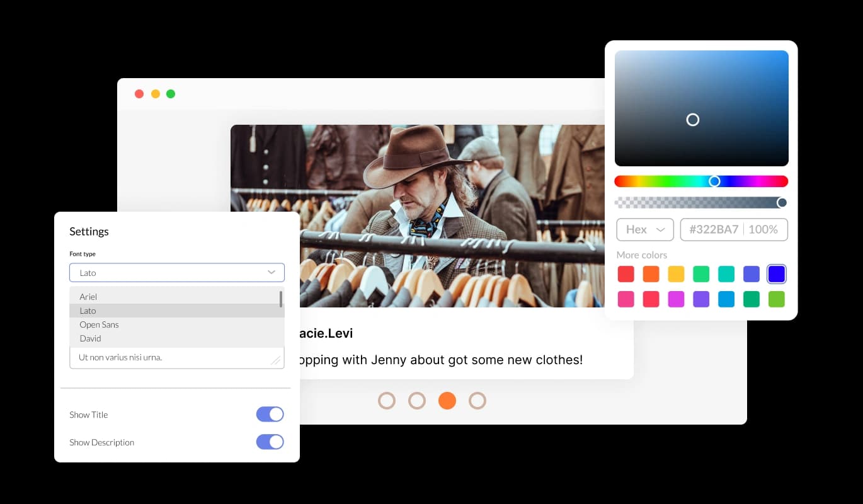Click the opacity slider handle
This screenshot has height=504, width=863.
(782, 202)
